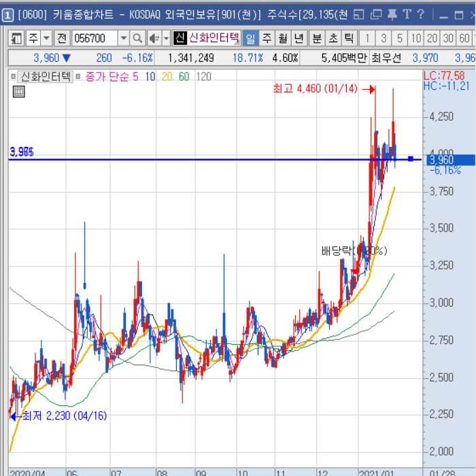Switch to the 년 yearly period tab
The height and width of the screenshot is (476, 476).
299,38
